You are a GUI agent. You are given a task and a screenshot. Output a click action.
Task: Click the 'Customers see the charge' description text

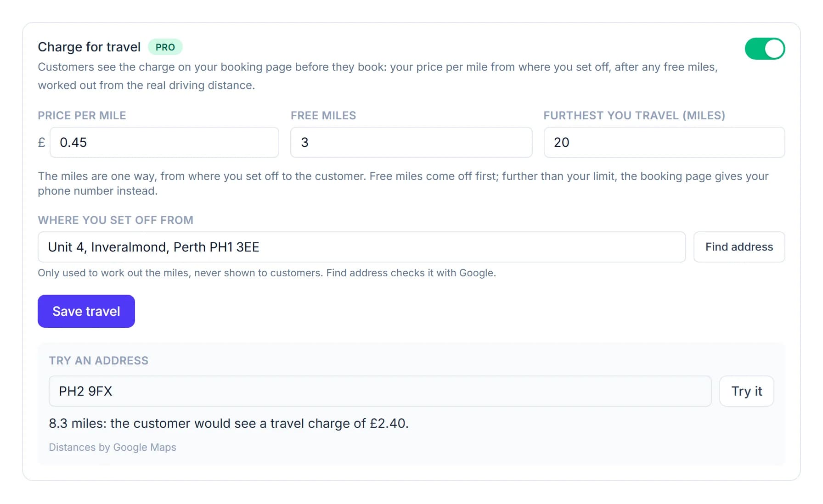click(378, 76)
